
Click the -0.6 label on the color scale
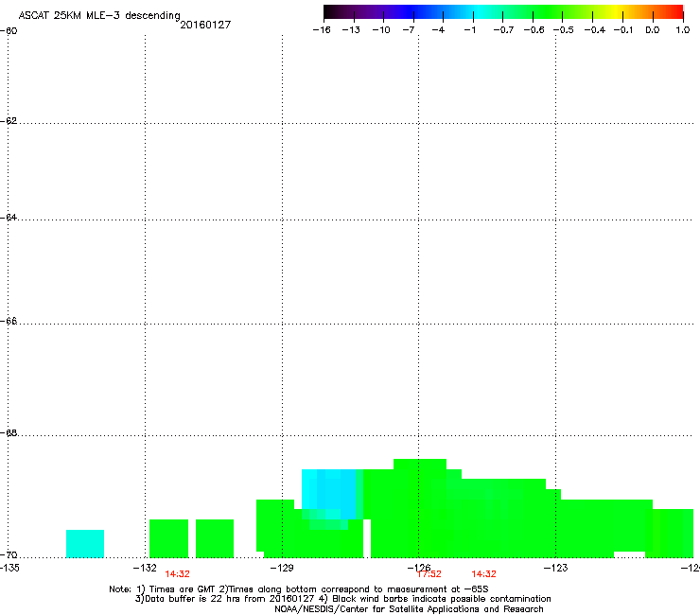[x=534, y=30]
